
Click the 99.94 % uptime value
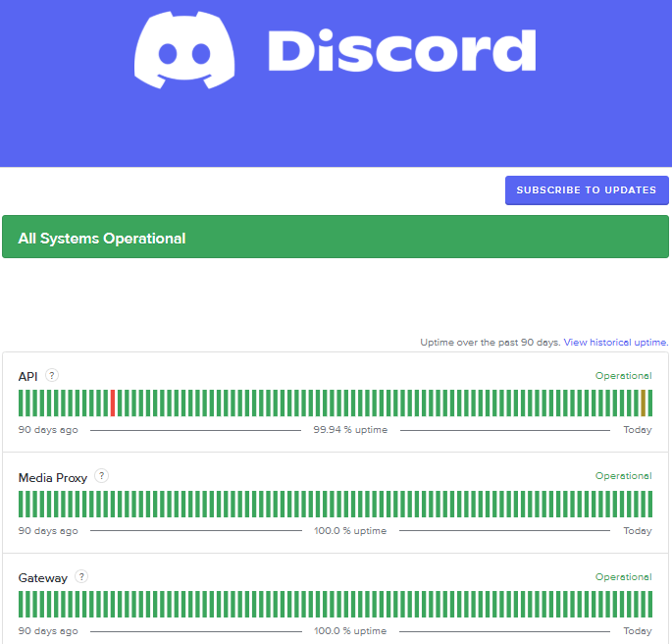pos(350,430)
